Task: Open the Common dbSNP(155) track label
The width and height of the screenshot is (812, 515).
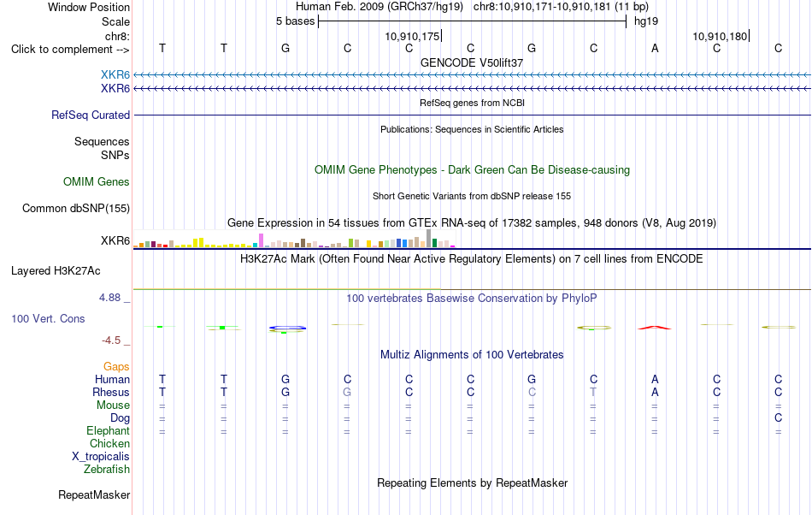Action: tap(76, 208)
